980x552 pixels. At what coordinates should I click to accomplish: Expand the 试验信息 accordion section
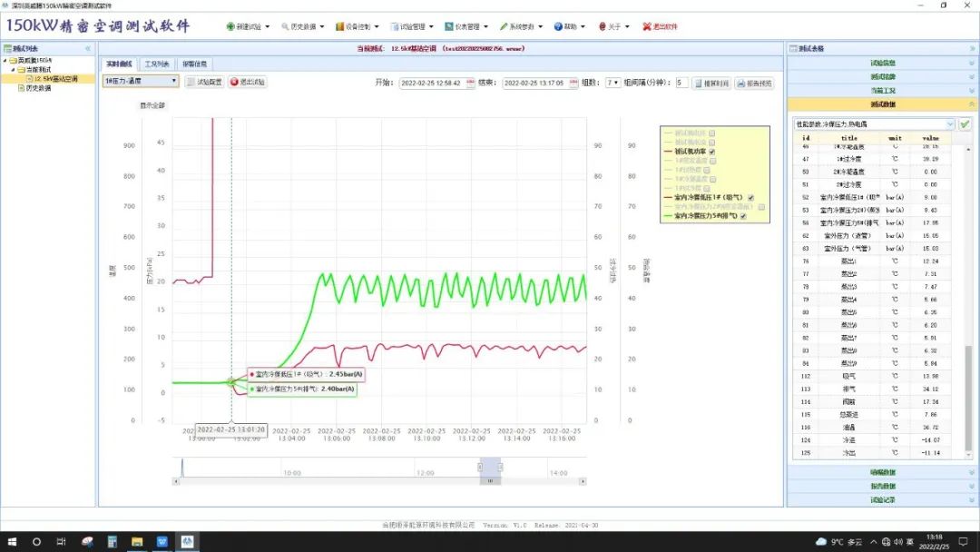[882, 64]
